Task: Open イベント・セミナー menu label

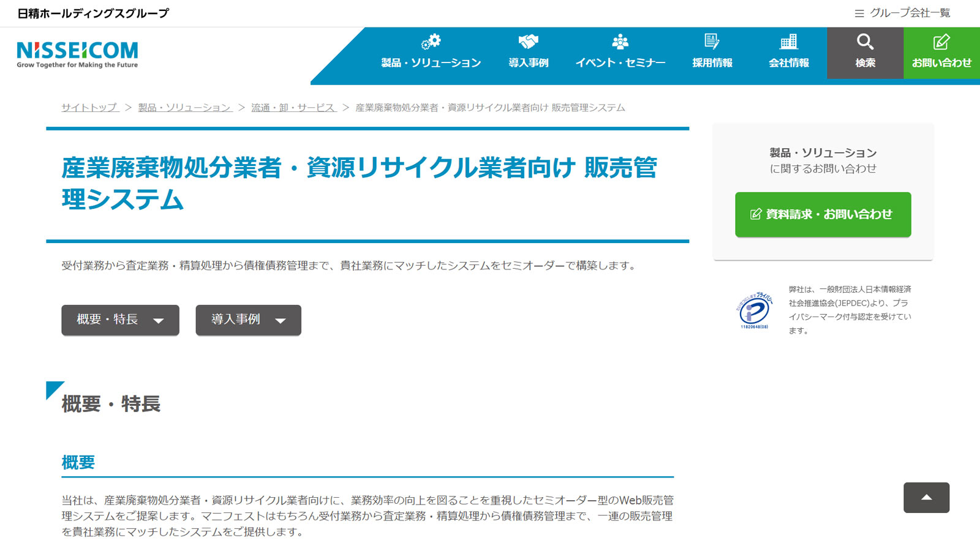Action: 620,62
